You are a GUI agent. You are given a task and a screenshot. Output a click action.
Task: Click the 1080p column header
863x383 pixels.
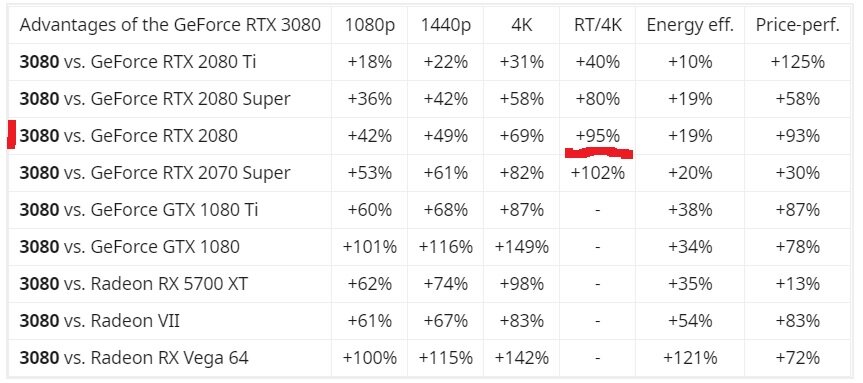coord(369,25)
